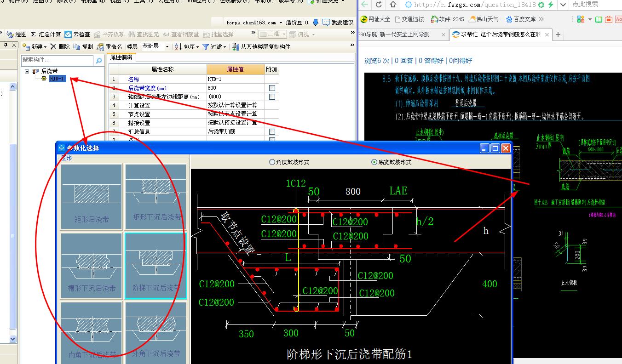
Task: Expand more bookmarks chevron in browser
Action: [x=541, y=19]
